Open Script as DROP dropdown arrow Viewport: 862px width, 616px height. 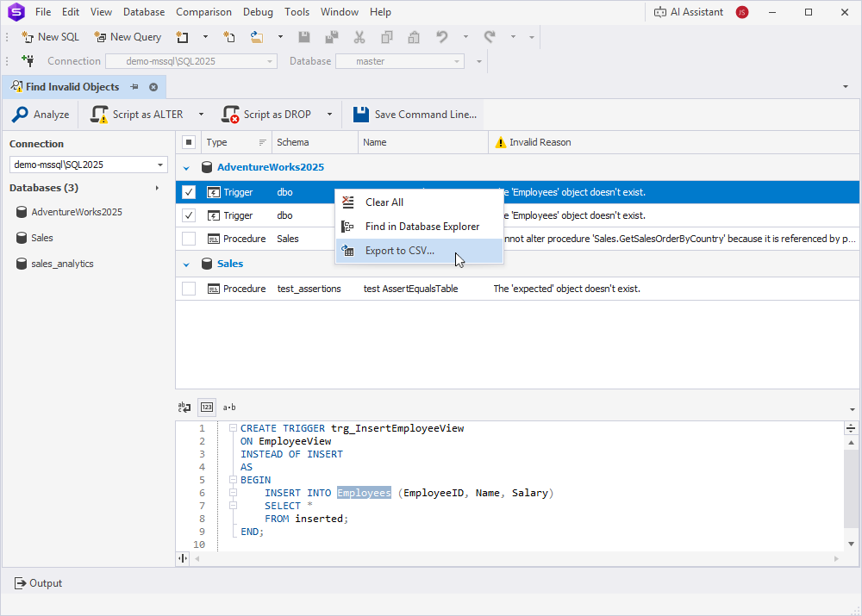point(330,115)
